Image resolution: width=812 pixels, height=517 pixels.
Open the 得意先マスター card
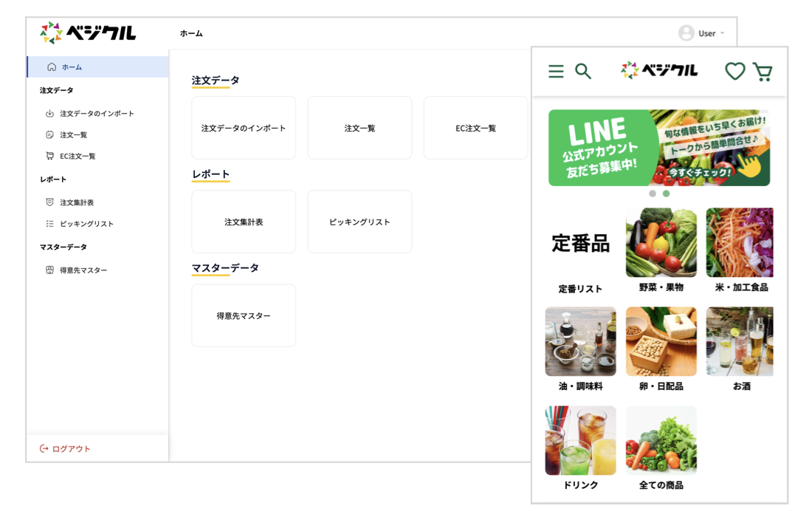(x=244, y=315)
